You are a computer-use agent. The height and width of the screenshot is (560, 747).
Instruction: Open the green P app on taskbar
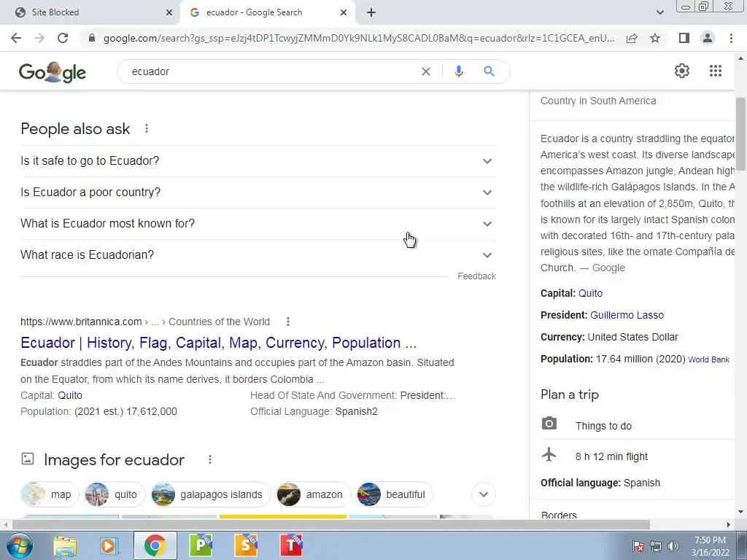pyautogui.click(x=201, y=545)
